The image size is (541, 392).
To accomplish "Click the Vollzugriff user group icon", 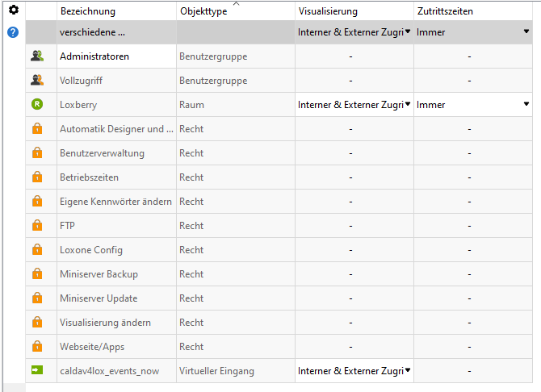I will 36,81.
